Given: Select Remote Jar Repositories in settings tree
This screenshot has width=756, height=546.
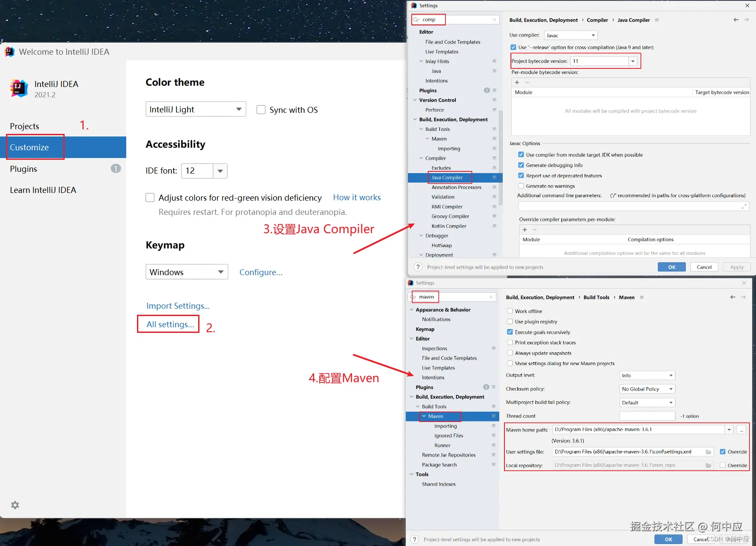Looking at the screenshot, I should coord(448,455).
